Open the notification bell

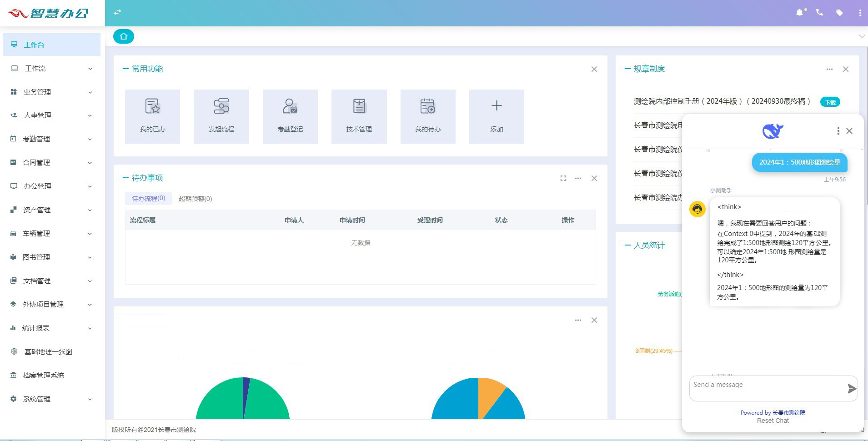(x=799, y=13)
